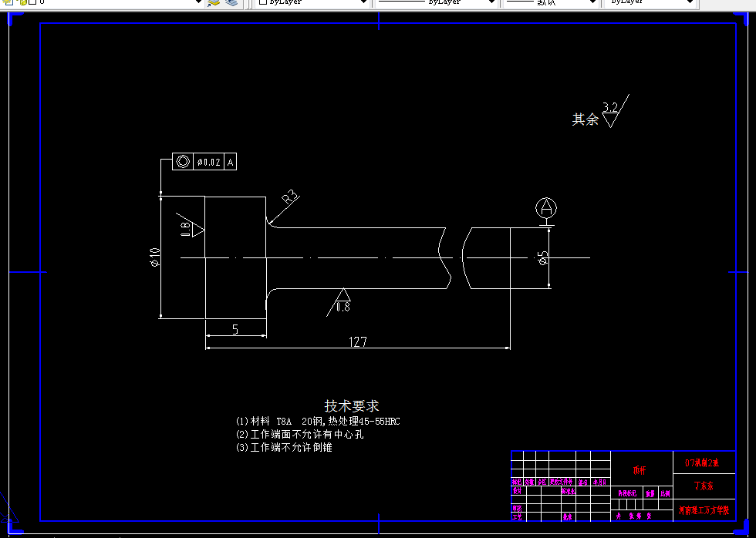The image size is (756, 538).
Task: Open the plot style ByLayer dropdown arrow
Action: point(690,2)
